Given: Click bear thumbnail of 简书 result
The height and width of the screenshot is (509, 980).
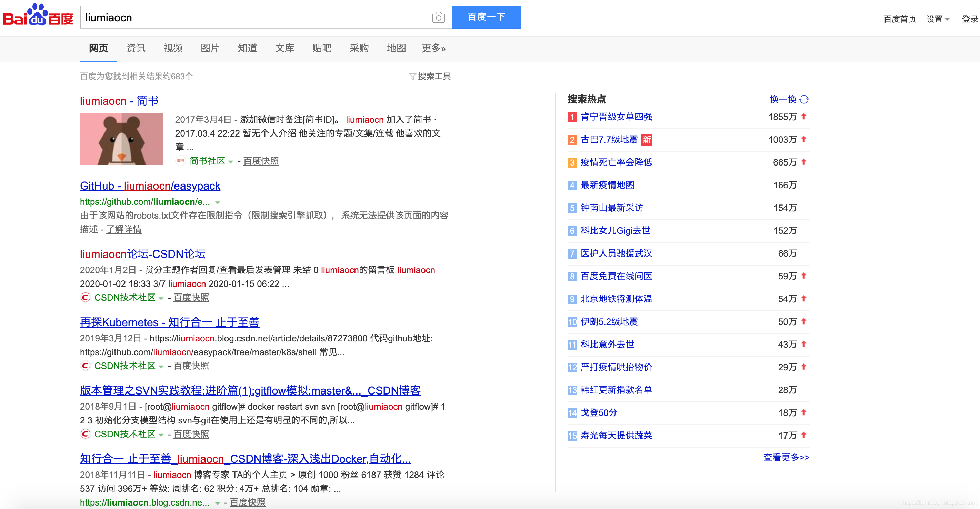Looking at the screenshot, I should pyautogui.click(x=122, y=139).
